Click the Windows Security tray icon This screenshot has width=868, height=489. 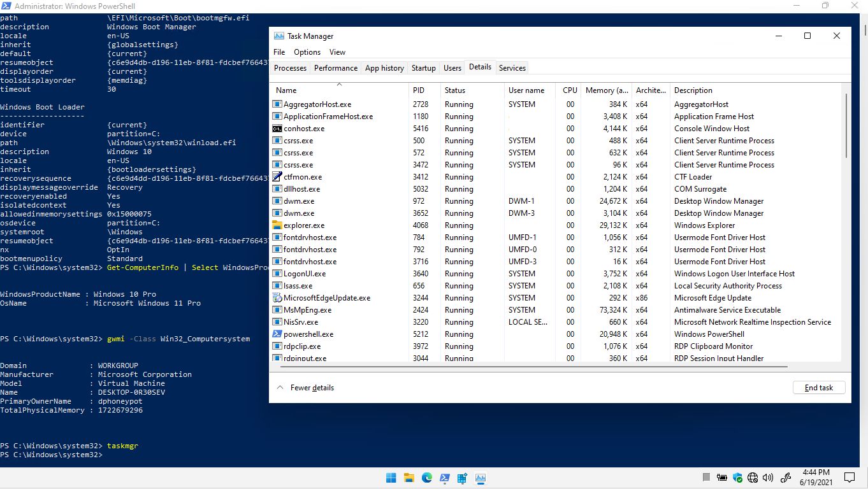(x=737, y=478)
